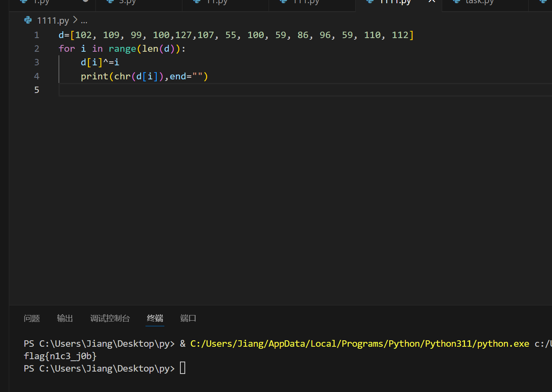The height and width of the screenshot is (392, 552).
Task: Click line number 1 in the gutter
Action: point(36,35)
